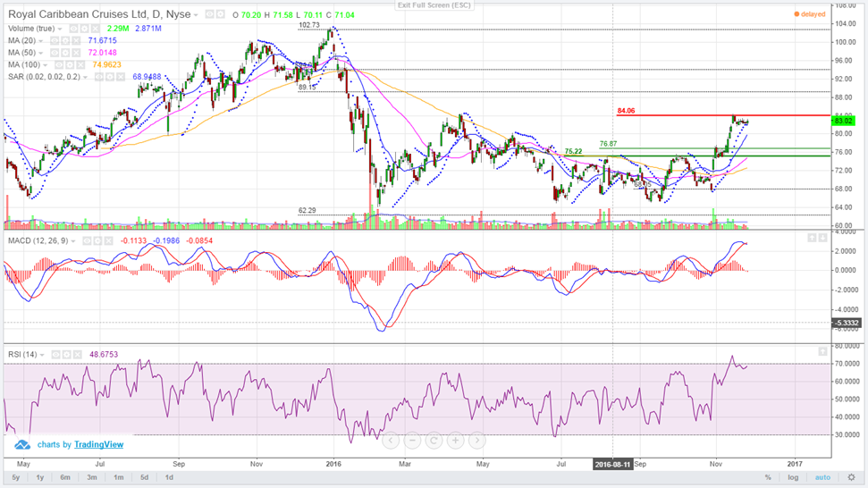Open RSI format settings gear

click(66, 355)
